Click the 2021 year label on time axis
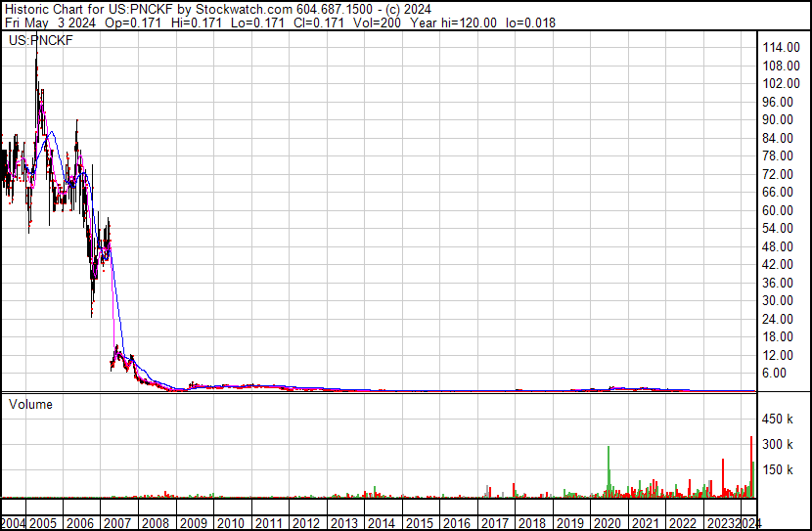The image size is (812, 531). click(x=646, y=523)
